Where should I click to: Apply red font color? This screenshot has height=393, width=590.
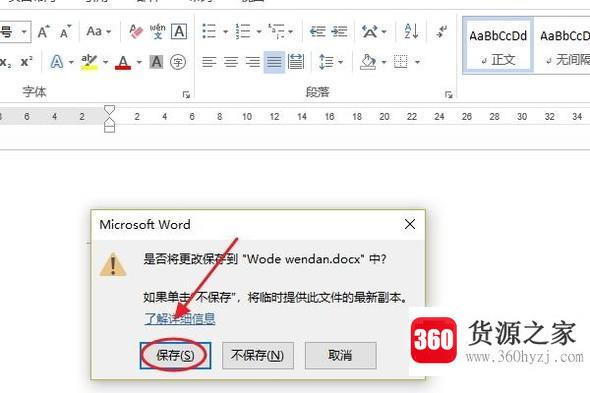[123, 62]
